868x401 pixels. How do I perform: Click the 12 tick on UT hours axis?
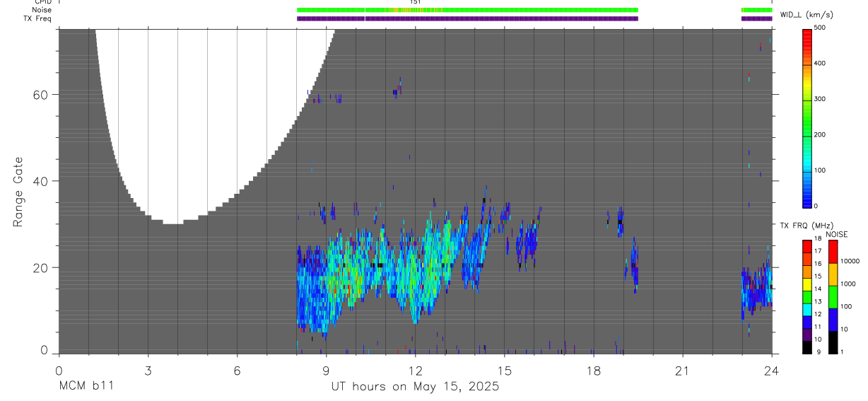pyautogui.click(x=415, y=370)
